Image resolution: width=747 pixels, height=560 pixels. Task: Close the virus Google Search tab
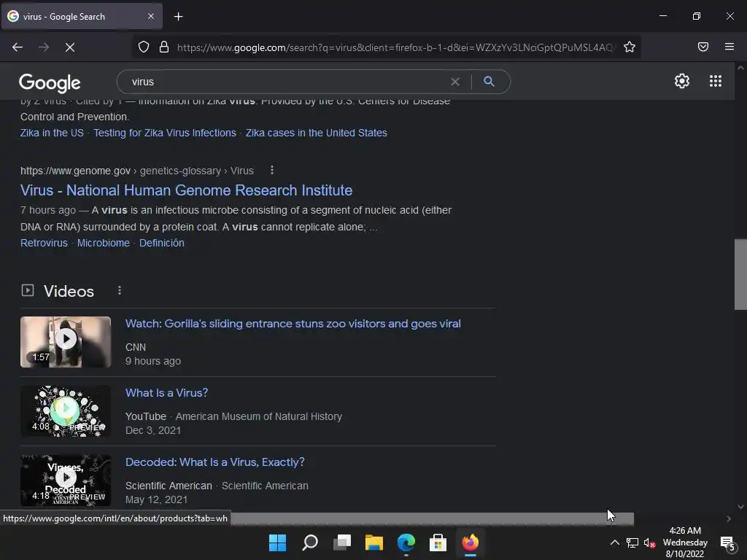point(151,16)
